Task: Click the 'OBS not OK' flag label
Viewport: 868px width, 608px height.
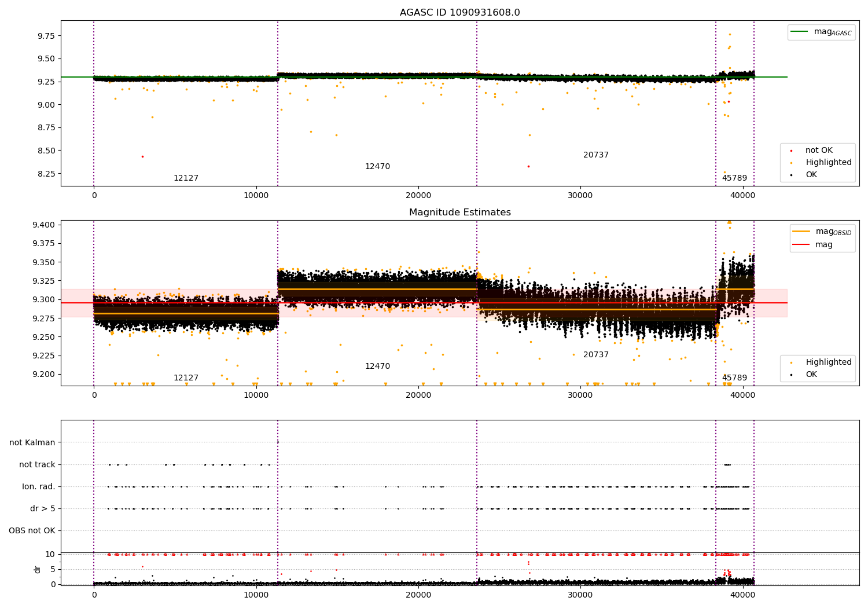Action: tap(32, 530)
